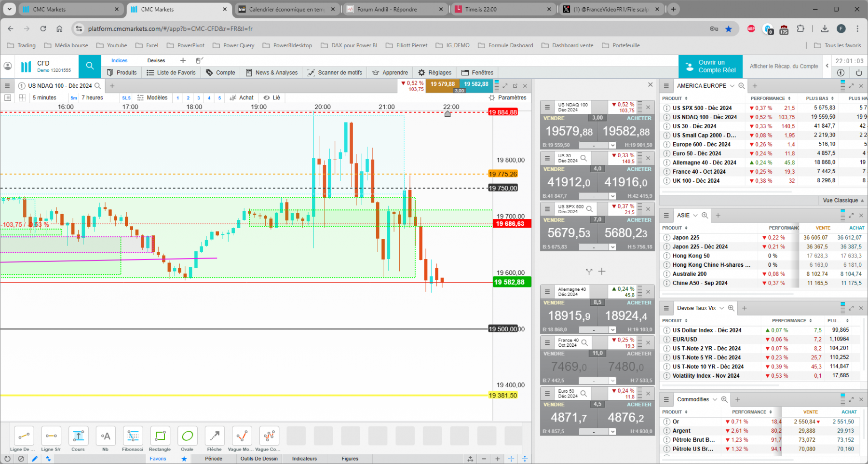Click the chart zoom-out minus icon

(484, 459)
